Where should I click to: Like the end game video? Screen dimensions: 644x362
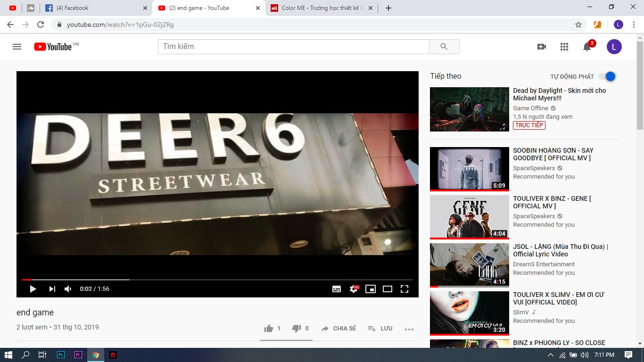pyautogui.click(x=272, y=329)
